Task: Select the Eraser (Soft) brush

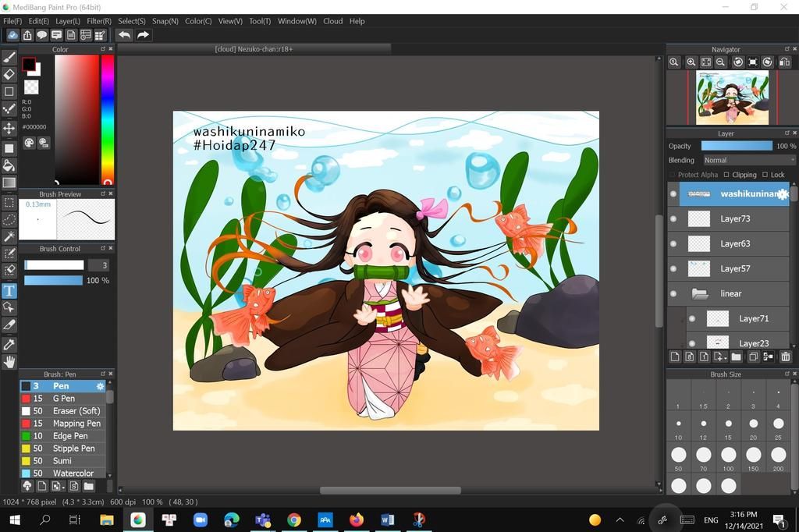Action: 62,411
